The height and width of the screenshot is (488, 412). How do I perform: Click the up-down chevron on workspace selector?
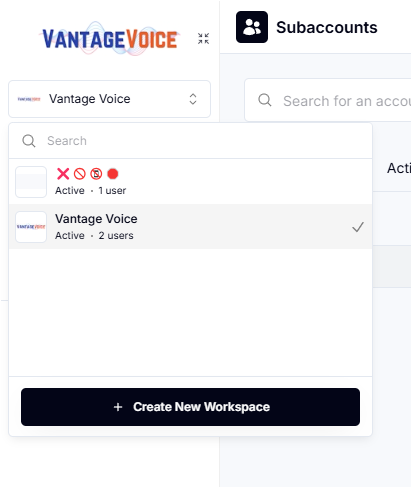(193, 99)
